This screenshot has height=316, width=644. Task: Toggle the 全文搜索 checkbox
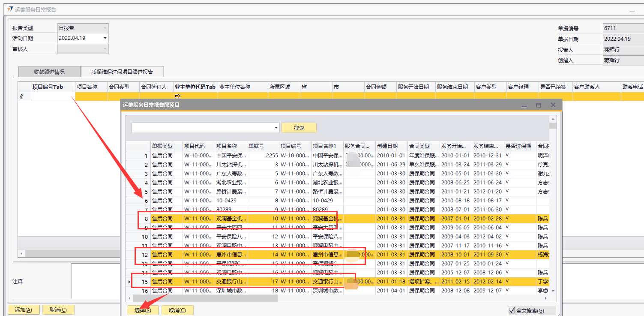[x=512, y=310]
